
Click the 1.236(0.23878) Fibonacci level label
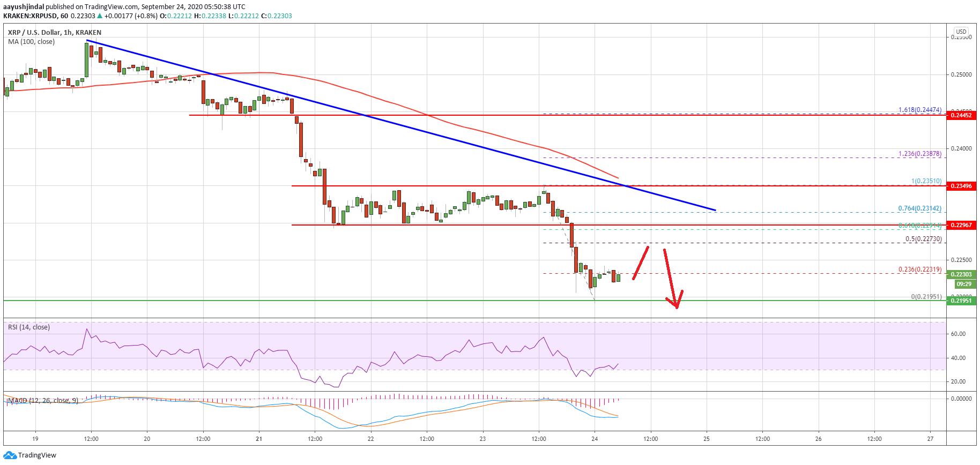(920, 154)
